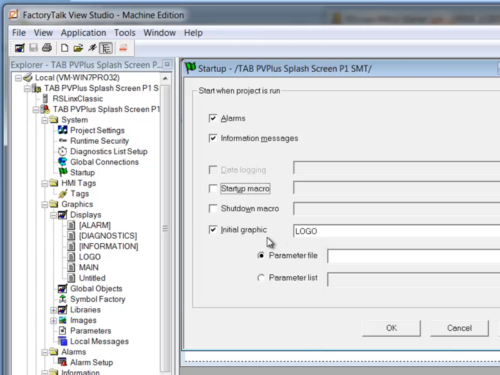Collapse the Information folder

click(45, 372)
